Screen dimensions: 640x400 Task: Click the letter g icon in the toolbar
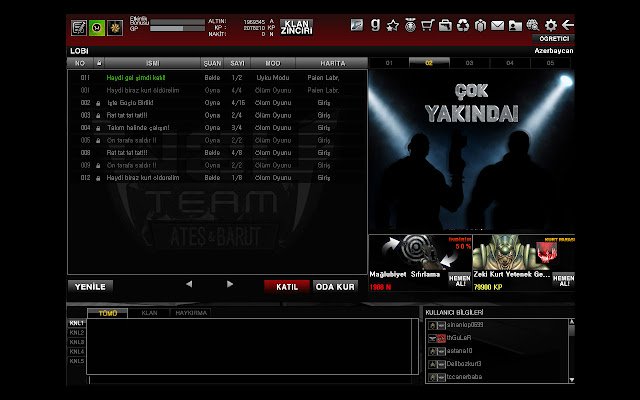click(x=375, y=25)
